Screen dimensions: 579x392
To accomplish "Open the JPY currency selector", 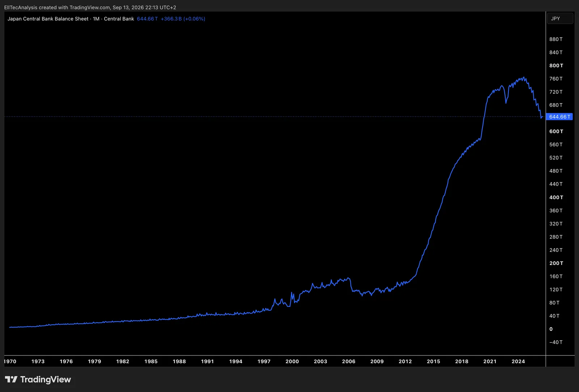I will point(560,18).
